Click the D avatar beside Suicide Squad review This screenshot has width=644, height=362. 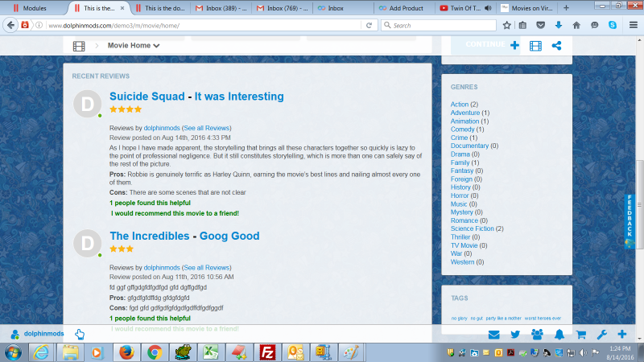pyautogui.click(x=88, y=104)
